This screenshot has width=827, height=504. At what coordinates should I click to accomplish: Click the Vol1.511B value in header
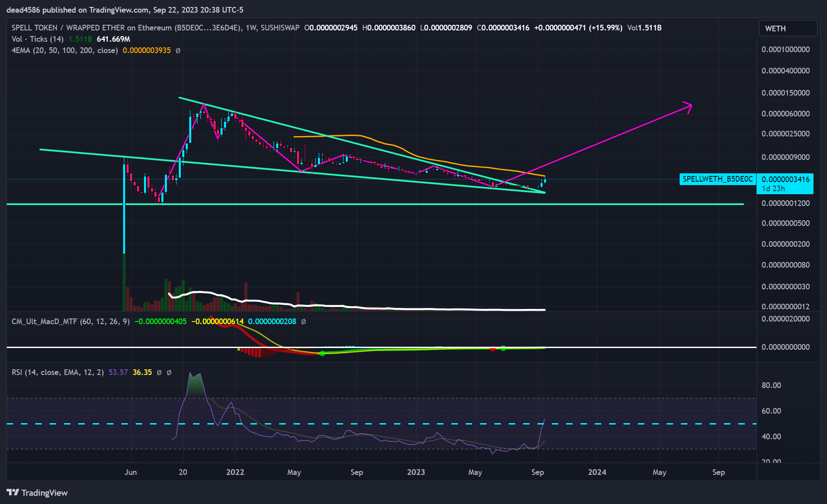click(644, 28)
